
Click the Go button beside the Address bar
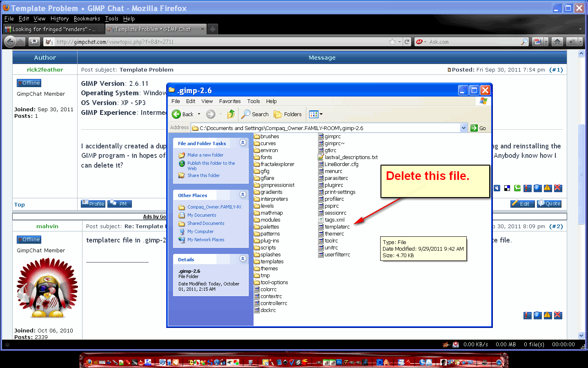(478, 128)
